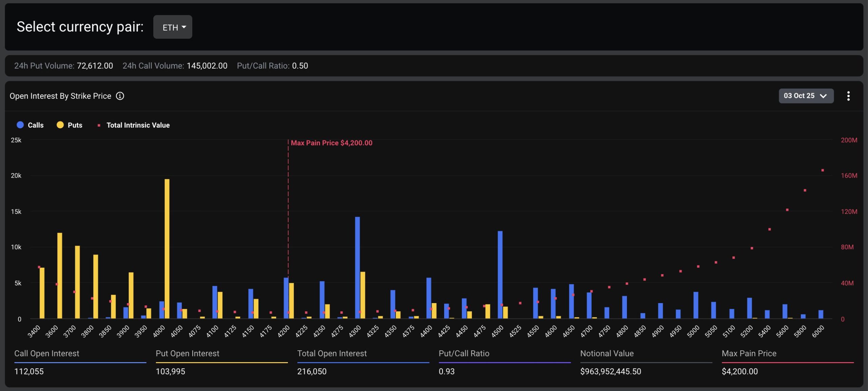Select the Put Open Interest stat tab
The width and height of the screenshot is (868, 391).
pos(188,354)
